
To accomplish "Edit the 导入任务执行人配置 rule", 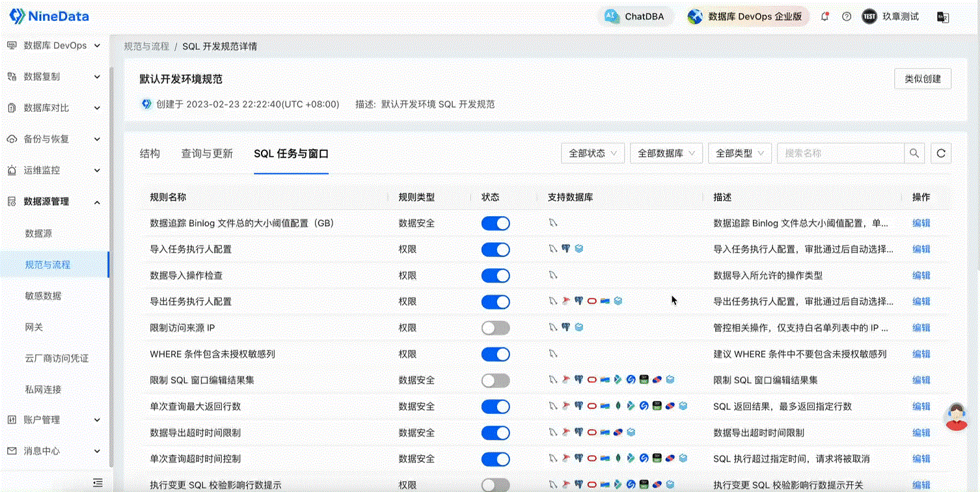I will click(x=921, y=249).
